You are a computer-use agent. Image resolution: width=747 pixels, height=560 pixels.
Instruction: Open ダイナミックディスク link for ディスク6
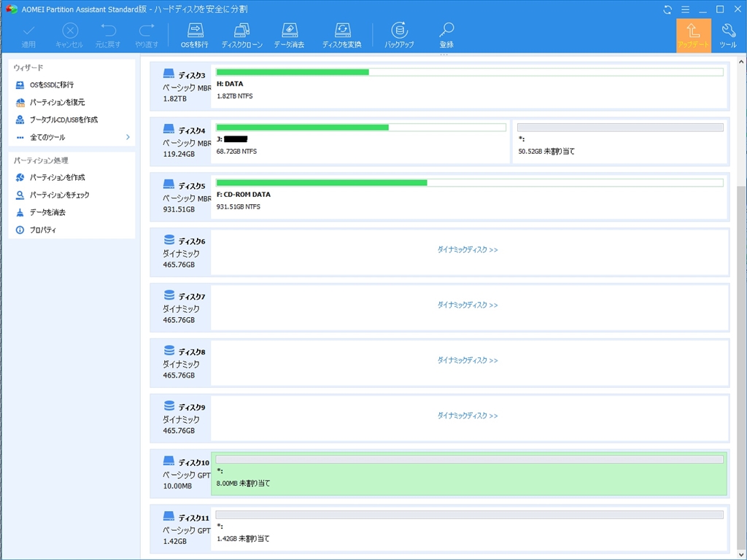(x=468, y=249)
